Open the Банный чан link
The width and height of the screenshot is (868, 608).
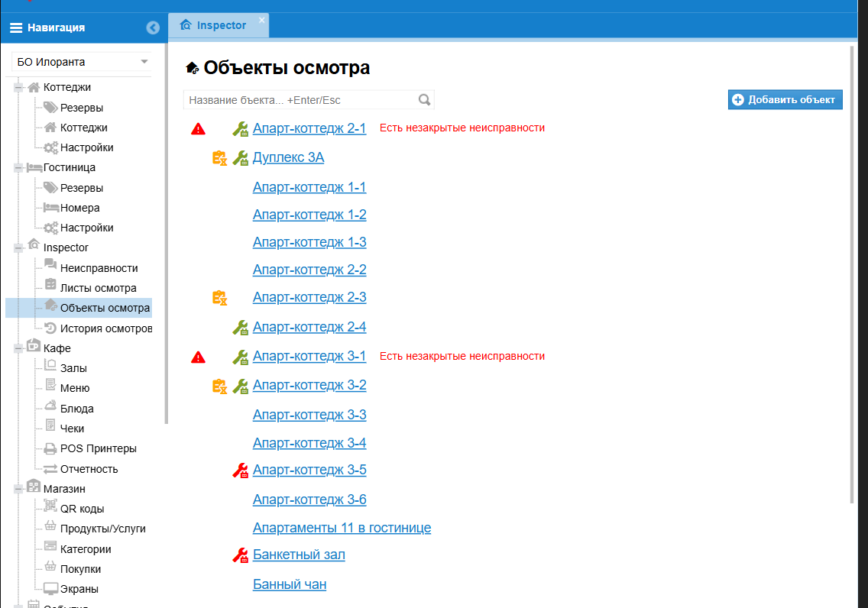coord(290,584)
